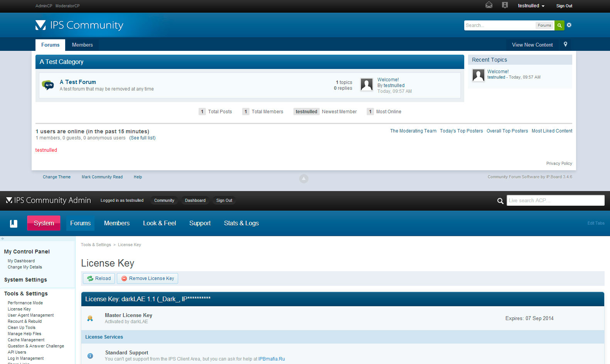Open the IPBmafia.Ru support link
The image size is (610, 364).
click(271, 359)
